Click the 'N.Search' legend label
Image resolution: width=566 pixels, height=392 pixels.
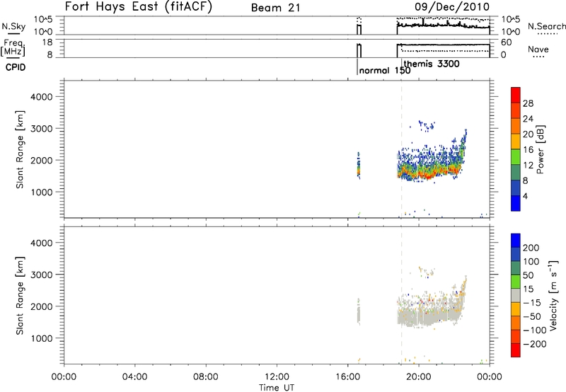(x=546, y=26)
